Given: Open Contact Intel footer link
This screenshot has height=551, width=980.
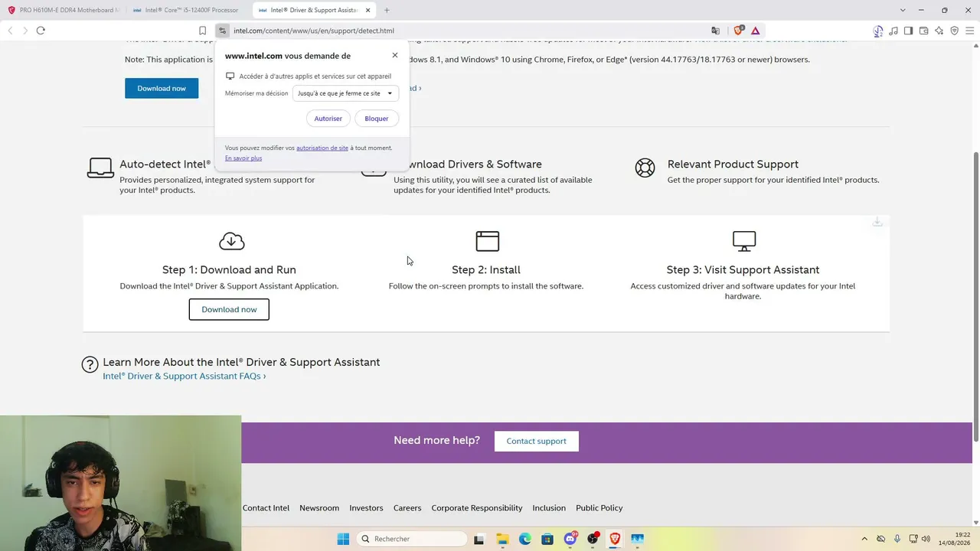Looking at the screenshot, I should click(x=266, y=508).
